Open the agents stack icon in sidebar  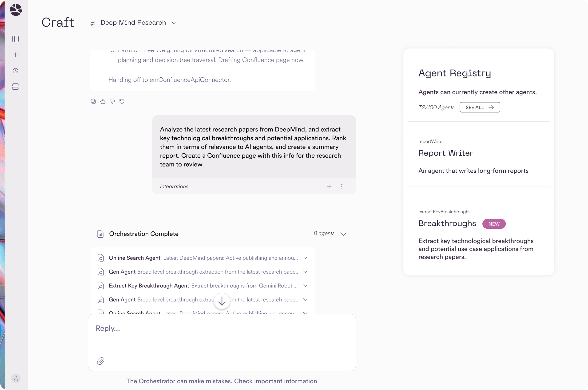16,87
